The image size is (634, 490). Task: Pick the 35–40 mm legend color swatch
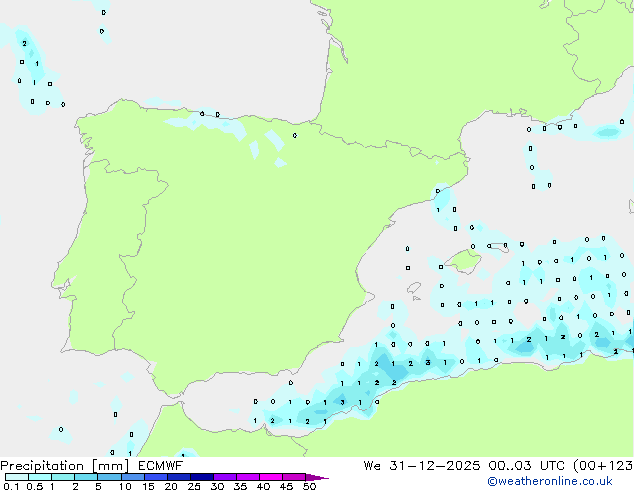point(248,477)
